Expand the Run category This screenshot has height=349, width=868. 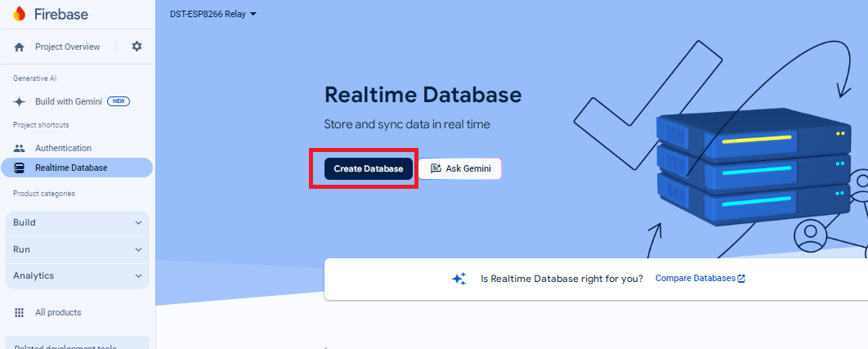(x=77, y=249)
